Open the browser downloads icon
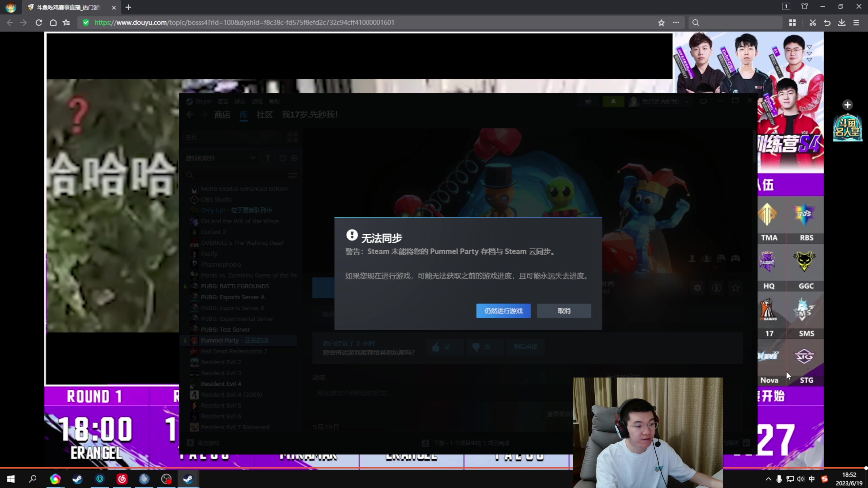This screenshot has width=868, height=488. pos(842,23)
